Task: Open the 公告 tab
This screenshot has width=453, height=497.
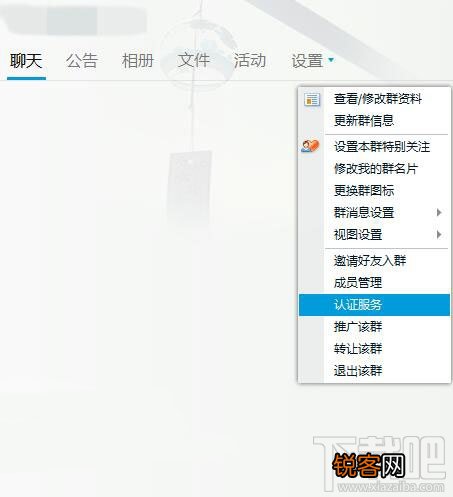Action: click(82, 61)
